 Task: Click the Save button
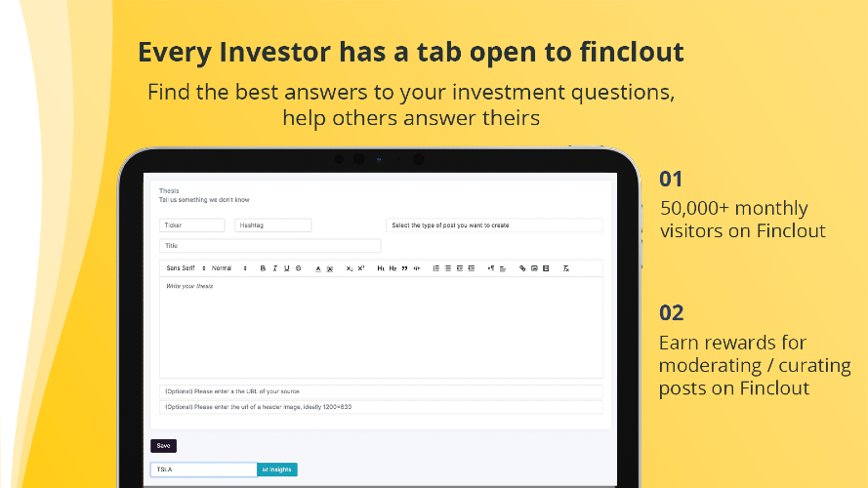[163, 446]
